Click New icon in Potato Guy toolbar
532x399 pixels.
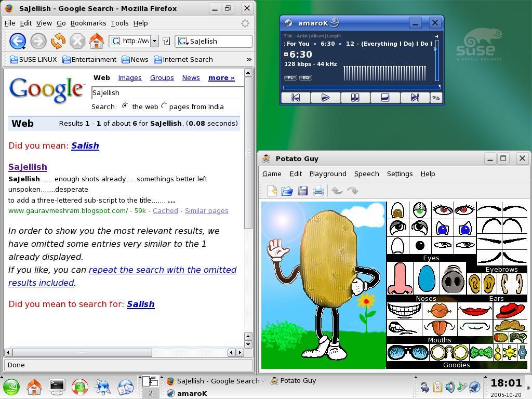272,191
